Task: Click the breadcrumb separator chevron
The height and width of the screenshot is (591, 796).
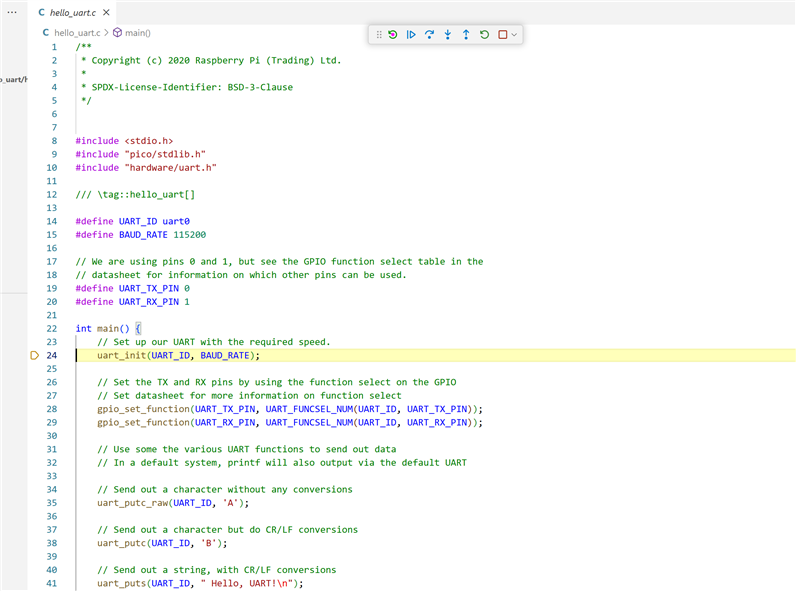Action: [x=107, y=32]
